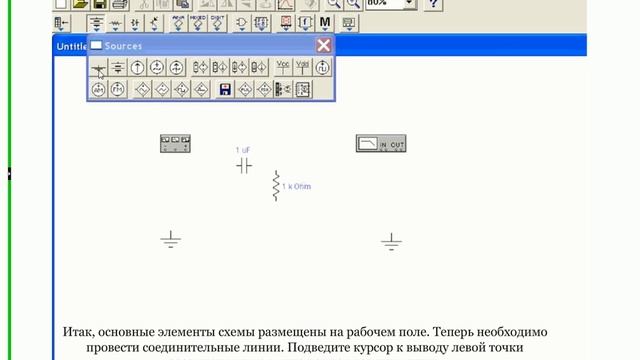Select the voltage-controlled triangle wave oscillator
Screen dimensions: 640x360
162,89
